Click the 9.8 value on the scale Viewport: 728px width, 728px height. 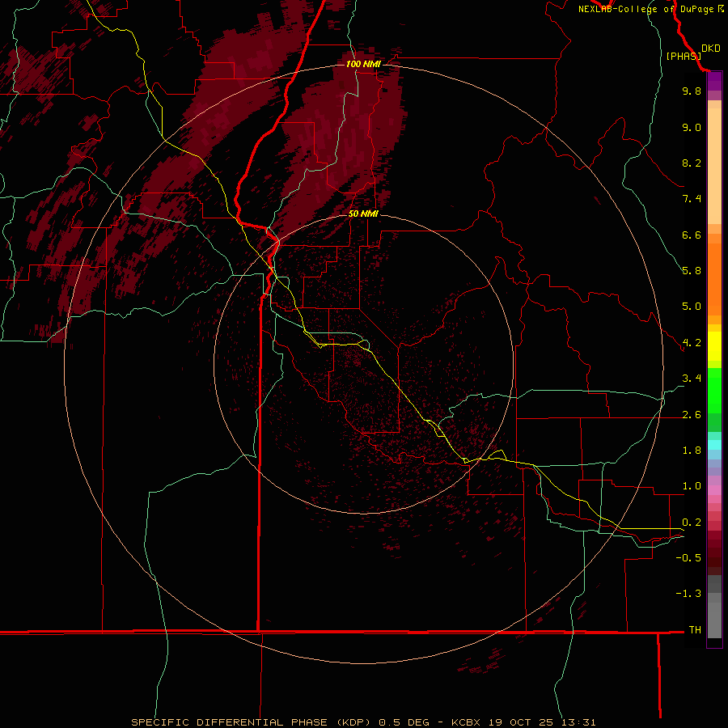692,91
